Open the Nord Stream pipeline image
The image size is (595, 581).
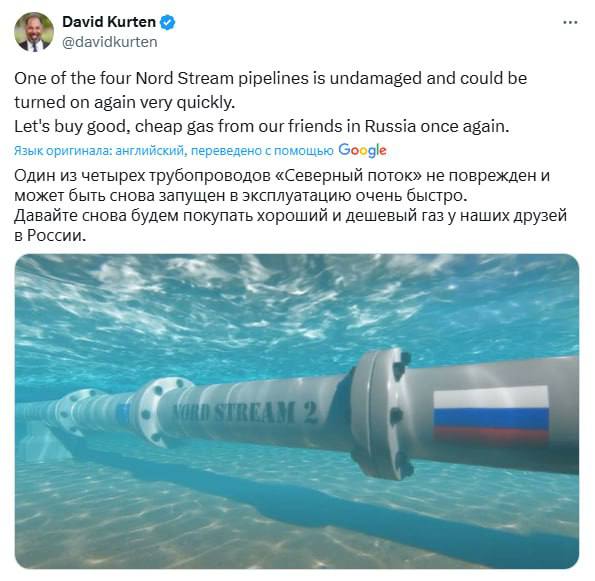tap(297, 411)
